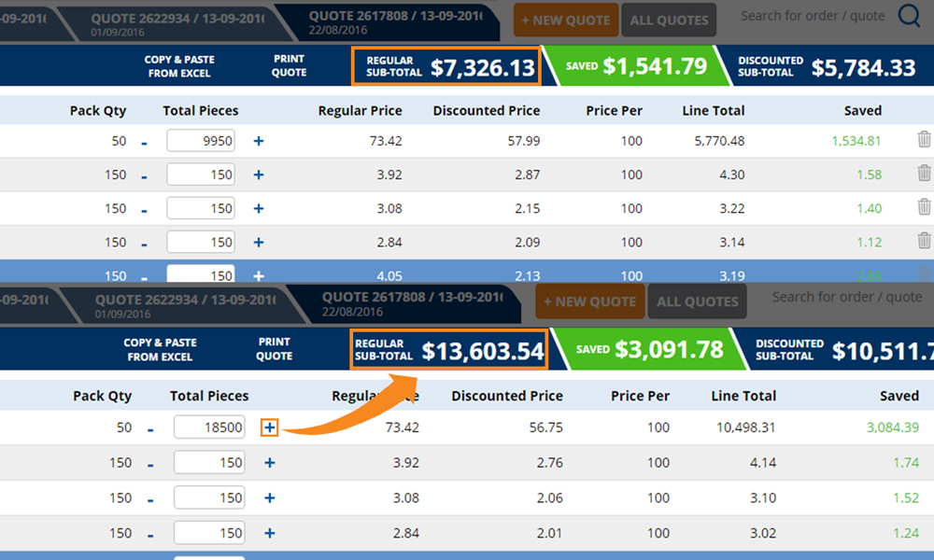Click the pieces field on the 3.02 total row
The width and height of the screenshot is (934, 560).
pos(209,533)
